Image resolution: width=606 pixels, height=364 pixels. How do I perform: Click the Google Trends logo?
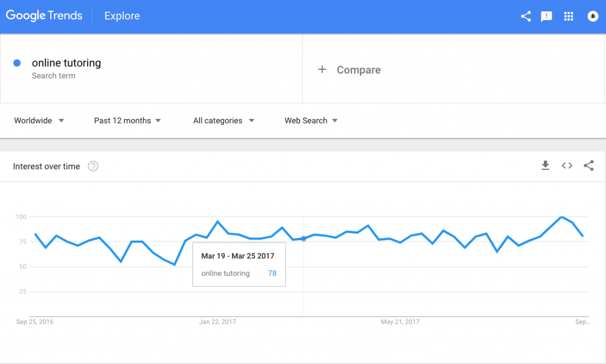(x=44, y=15)
